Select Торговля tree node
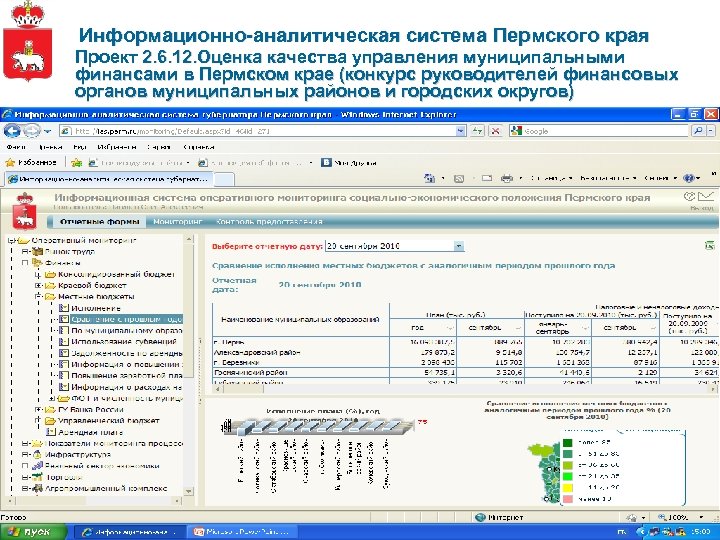The width and height of the screenshot is (720, 540). (64, 477)
